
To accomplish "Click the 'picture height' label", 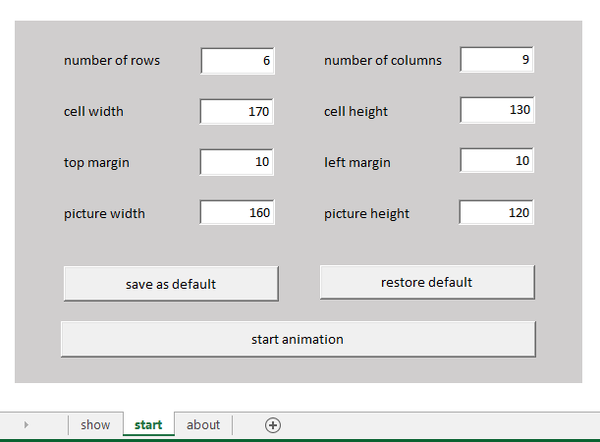I will pos(367,214).
